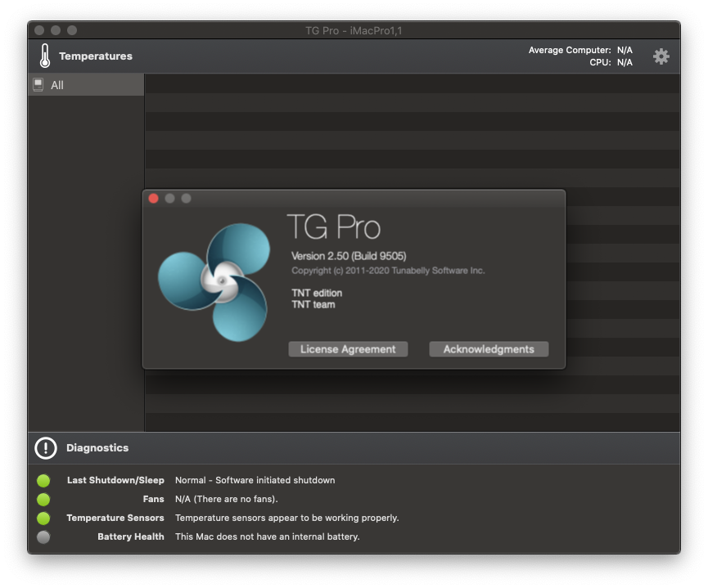Screen dimensions: 708x588
Task: Click the Last Shutdown/Sleep label
Action: pyautogui.click(x=115, y=480)
